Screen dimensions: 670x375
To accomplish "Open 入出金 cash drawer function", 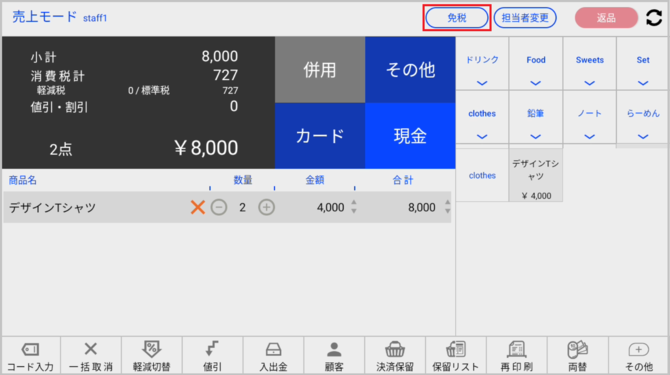I will click(x=273, y=356).
